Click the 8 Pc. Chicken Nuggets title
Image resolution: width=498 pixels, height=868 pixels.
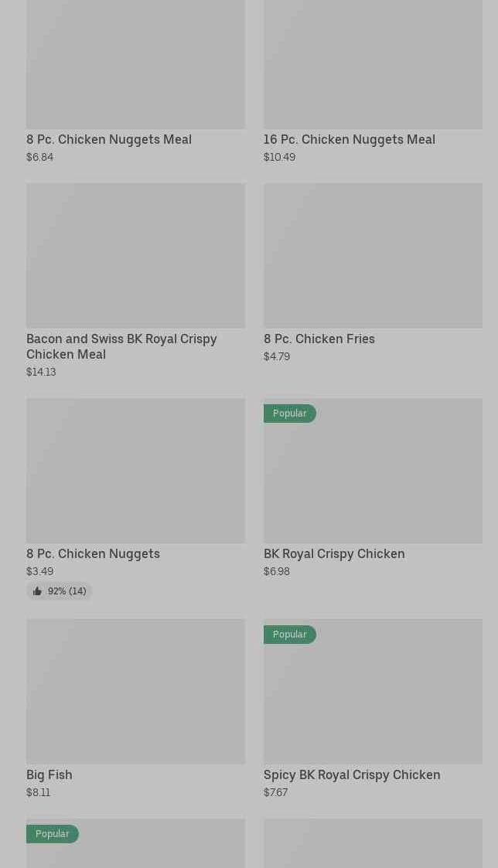coord(93,553)
